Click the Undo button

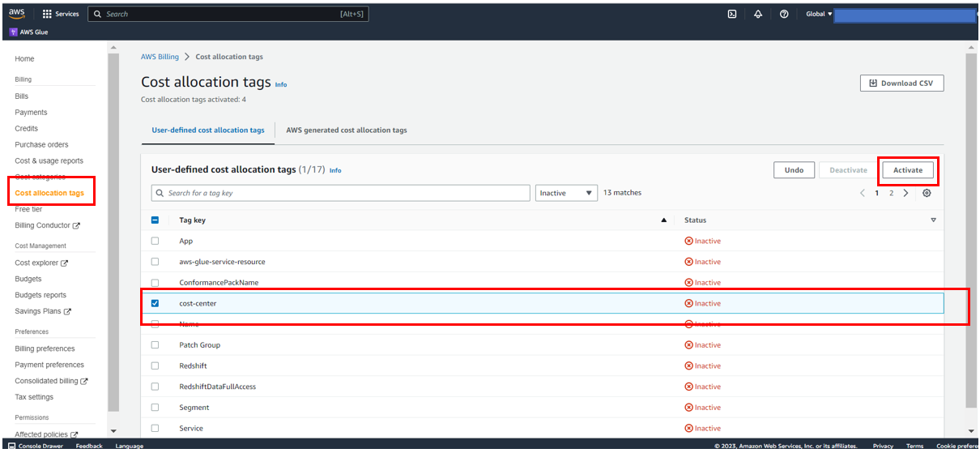tap(794, 170)
